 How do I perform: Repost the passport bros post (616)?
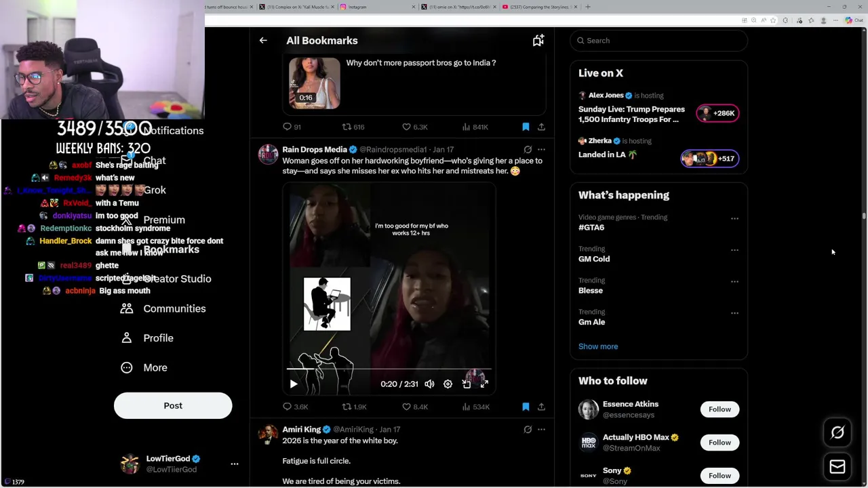[x=353, y=127]
